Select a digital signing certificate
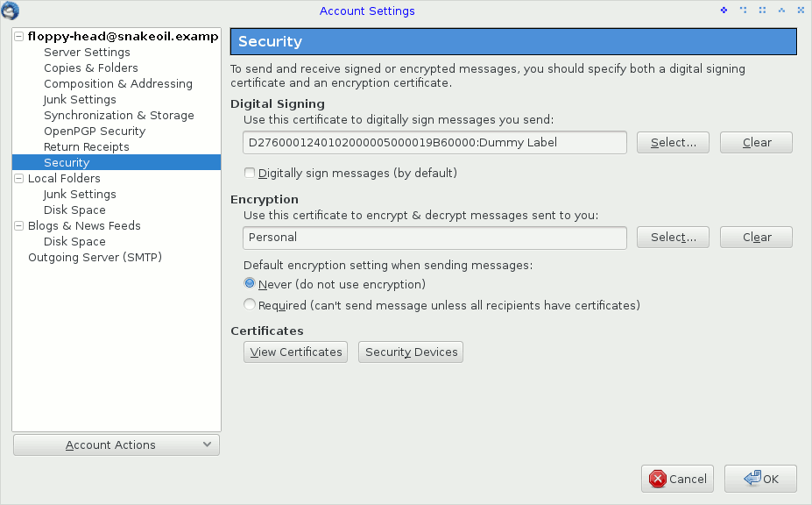 point(673,142)
